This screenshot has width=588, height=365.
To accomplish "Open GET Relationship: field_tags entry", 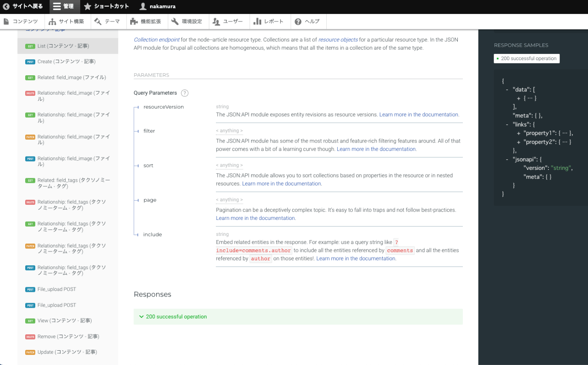I will tap(68, 227).
